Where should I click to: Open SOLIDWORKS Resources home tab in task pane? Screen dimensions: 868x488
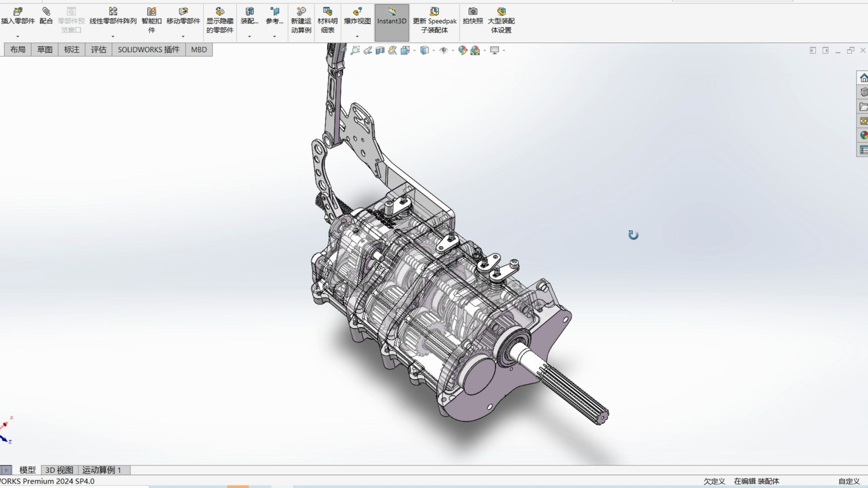coord(863,78)
